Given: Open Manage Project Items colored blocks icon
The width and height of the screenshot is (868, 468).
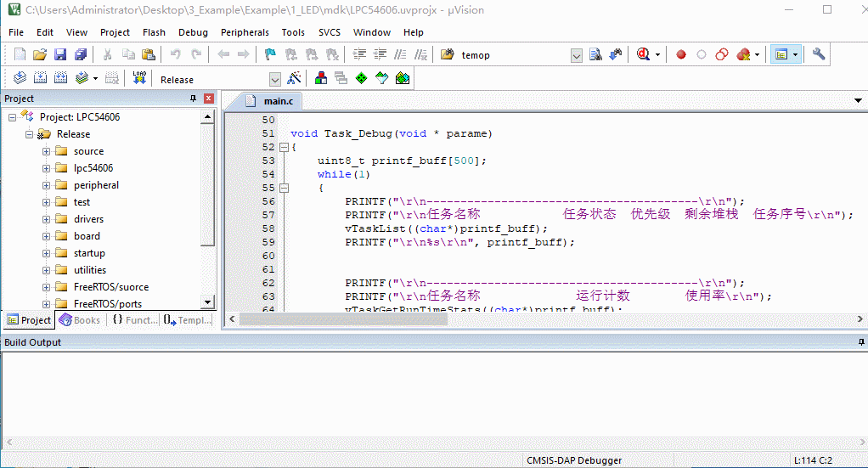Looking at the screenshot, I should point(320,78).
